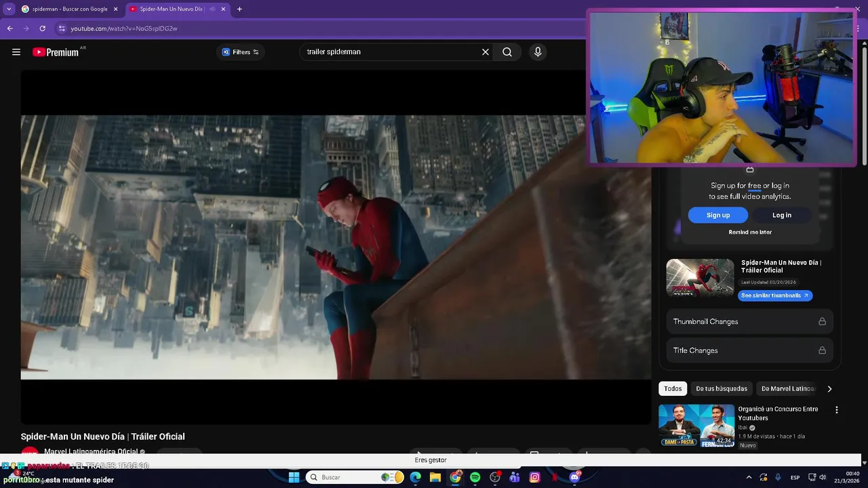The image size is (868, 488).
Task: Click the Spider-Man trailer video player
Action: (x=336, y=247)
